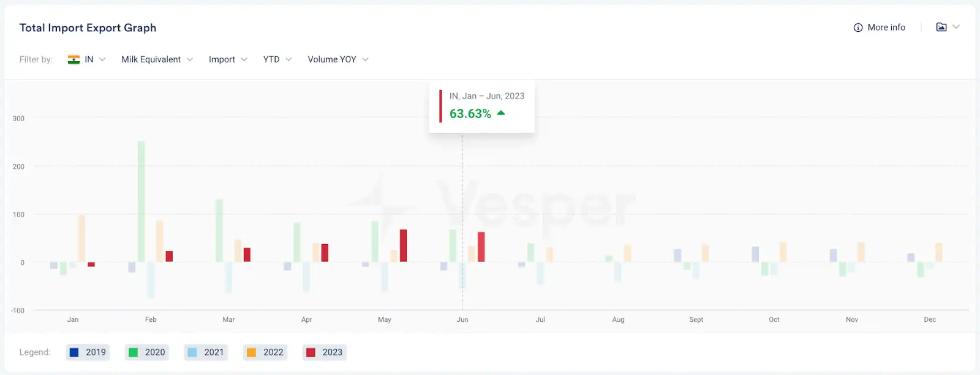Click the info circle icon beside More info

coord(858,28)
